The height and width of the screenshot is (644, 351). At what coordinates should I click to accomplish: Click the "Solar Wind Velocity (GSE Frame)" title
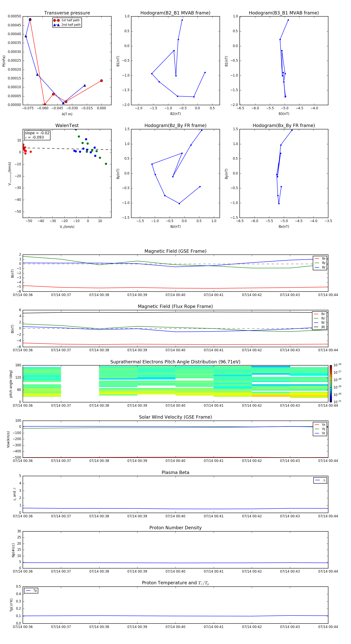pyautogui.click(x=175, y=417)
